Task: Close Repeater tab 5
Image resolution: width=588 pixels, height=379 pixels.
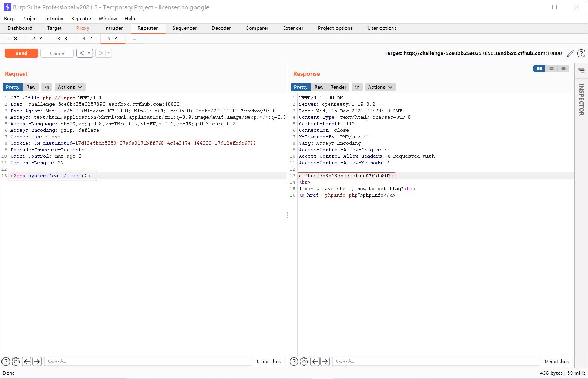Action: pos(116,39)
